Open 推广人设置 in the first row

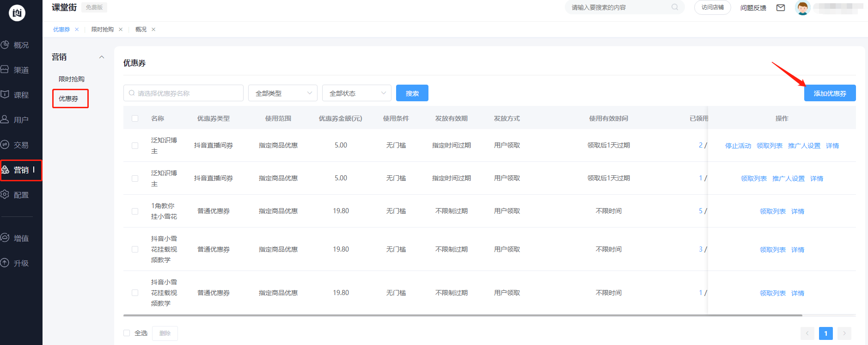click(804, 146)
